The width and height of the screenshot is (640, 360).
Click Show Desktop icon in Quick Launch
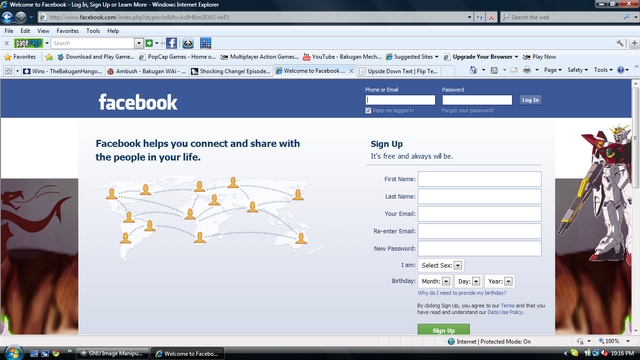(34, 353)
